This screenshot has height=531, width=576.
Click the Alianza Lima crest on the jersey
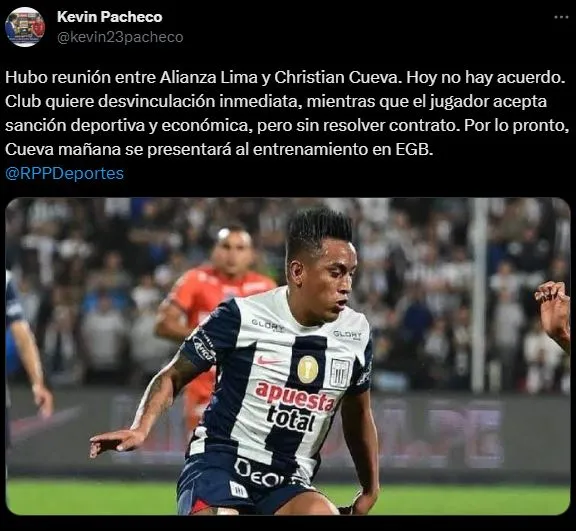[x=339, y=373]
